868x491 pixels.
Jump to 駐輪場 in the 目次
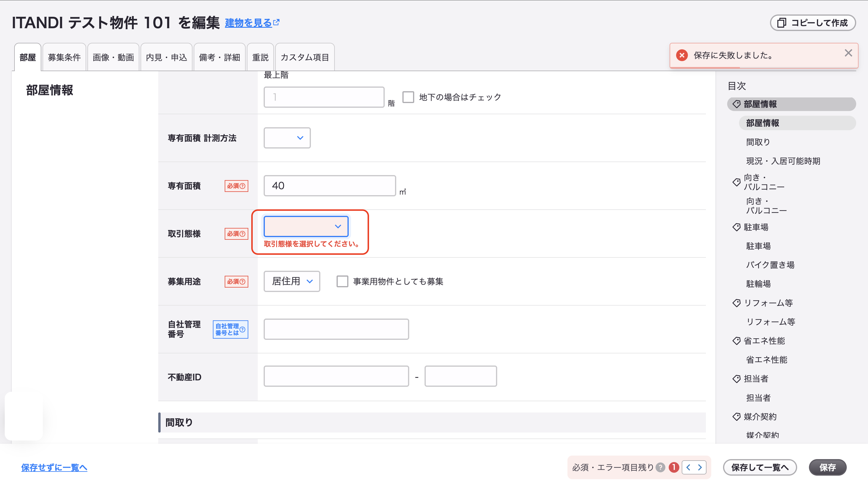(x=758, y=284)
